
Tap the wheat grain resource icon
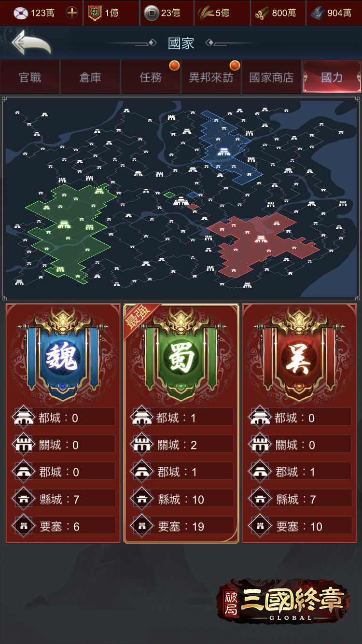click(206, 13)
